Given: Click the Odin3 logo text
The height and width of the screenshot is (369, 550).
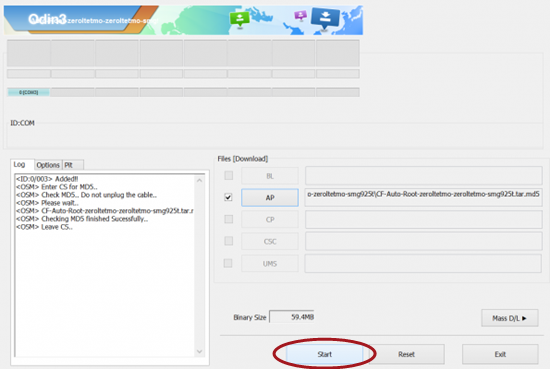Looking at the screenshot, I should (47, 19).
